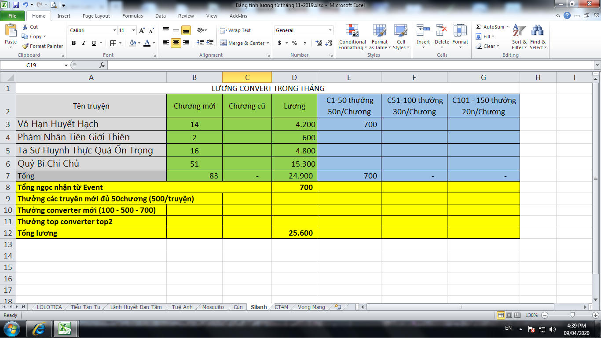Image resolution: width=601 pixels, height=364 pixels.
Task: Expand the General number format dropdown
Action: click(x=330, y=30)
